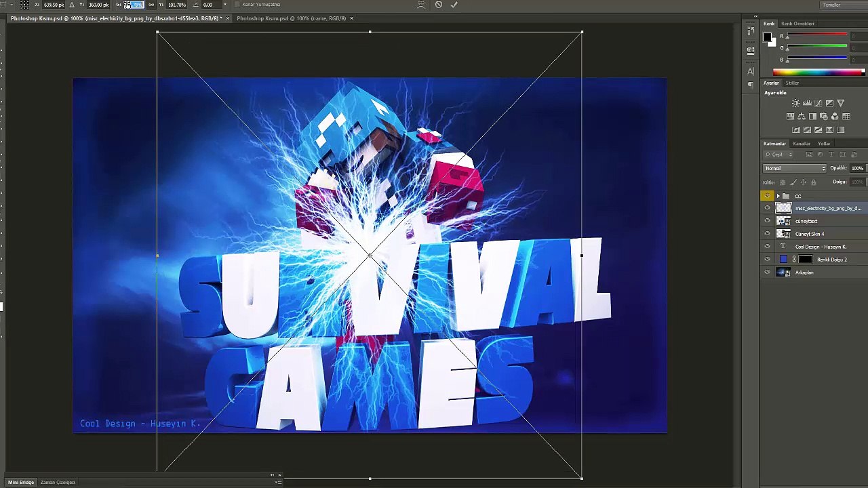
Task: Open the blend mode dropdown set to Normal
Action: [795, 168]
